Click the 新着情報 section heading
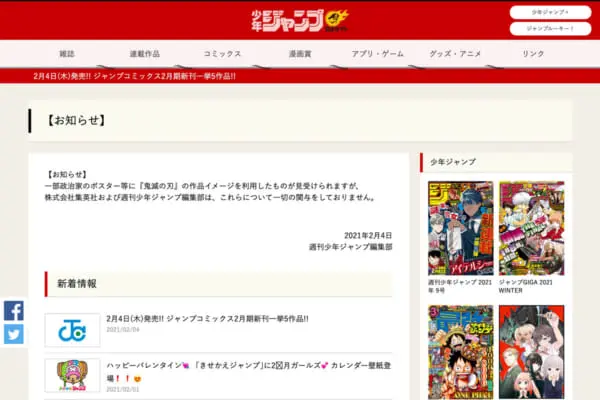600x400 pixels. [77, 284]
